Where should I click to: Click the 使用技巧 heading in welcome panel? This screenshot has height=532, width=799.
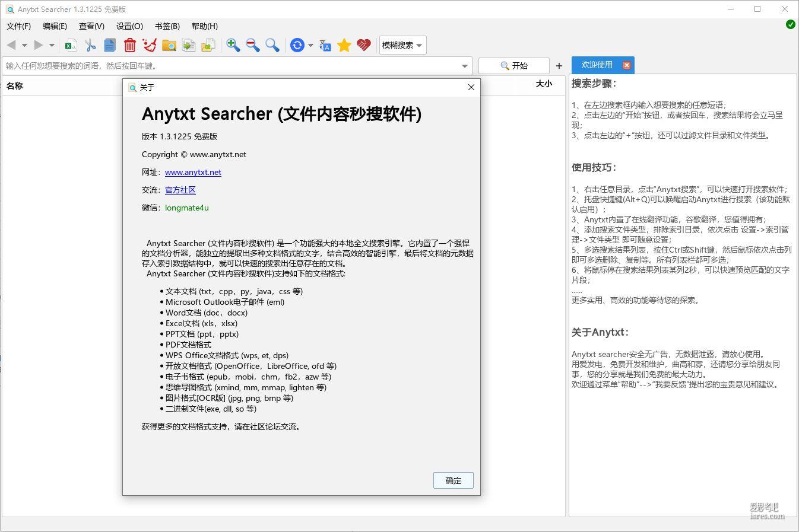point(594,168)
